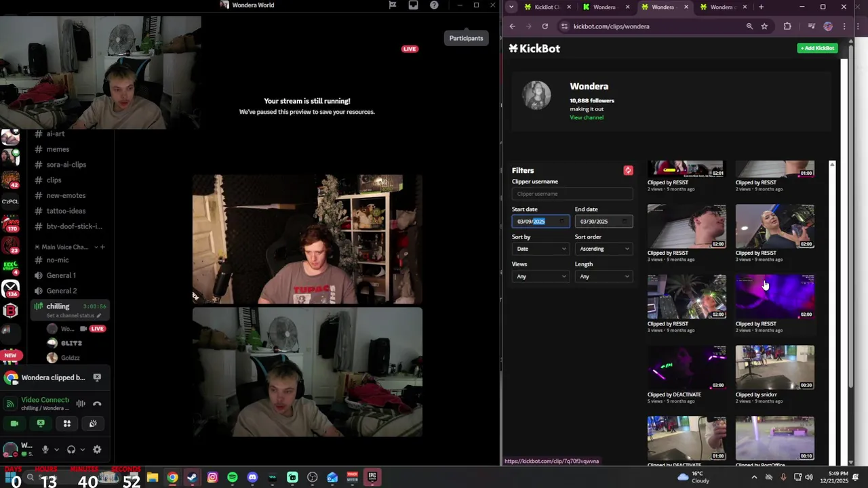Viewport: 868px width, 488px height.
Task: Open File Explorer from taskbar
Action: 153,477
